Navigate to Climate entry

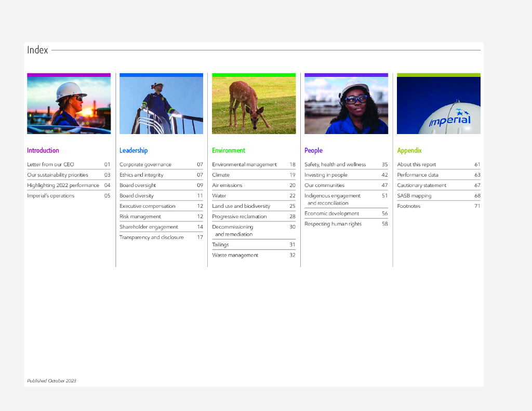pos(221,175)
